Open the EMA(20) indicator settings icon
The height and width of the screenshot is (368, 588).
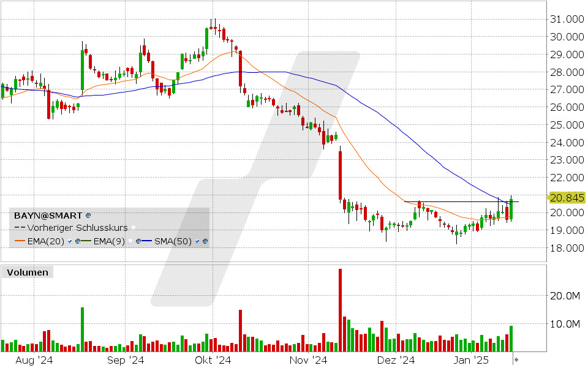(78, 241)
